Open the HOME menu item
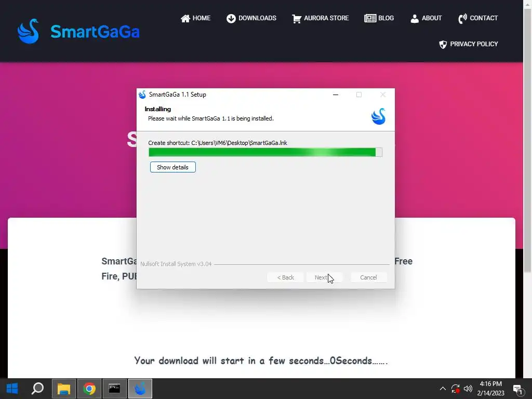The image size is (532, 399). click(195, 18)
